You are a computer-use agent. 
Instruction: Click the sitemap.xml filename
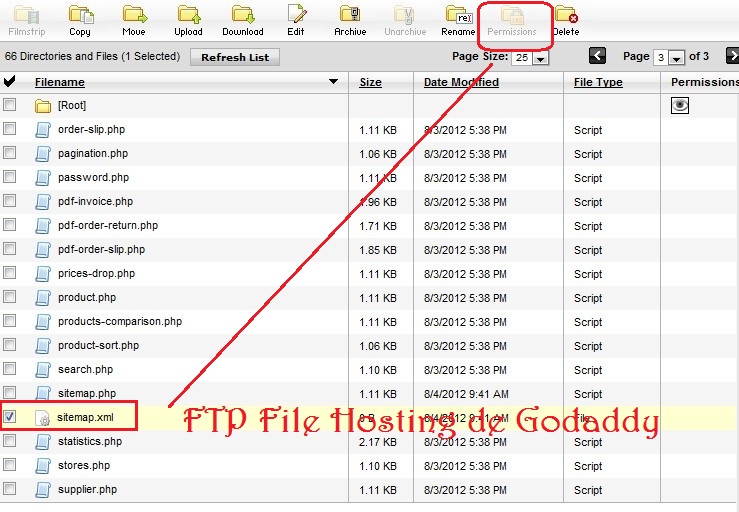click(85, 417)
